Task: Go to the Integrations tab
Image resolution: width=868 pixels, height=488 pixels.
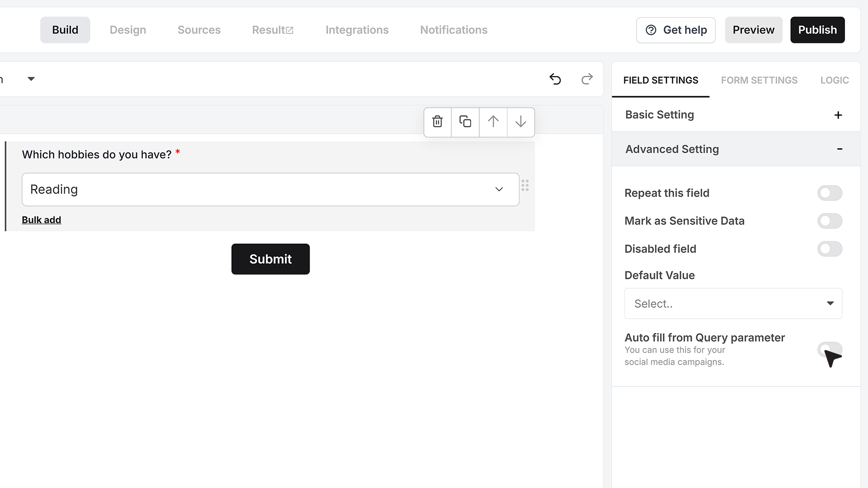Action: tap(357, 30)
